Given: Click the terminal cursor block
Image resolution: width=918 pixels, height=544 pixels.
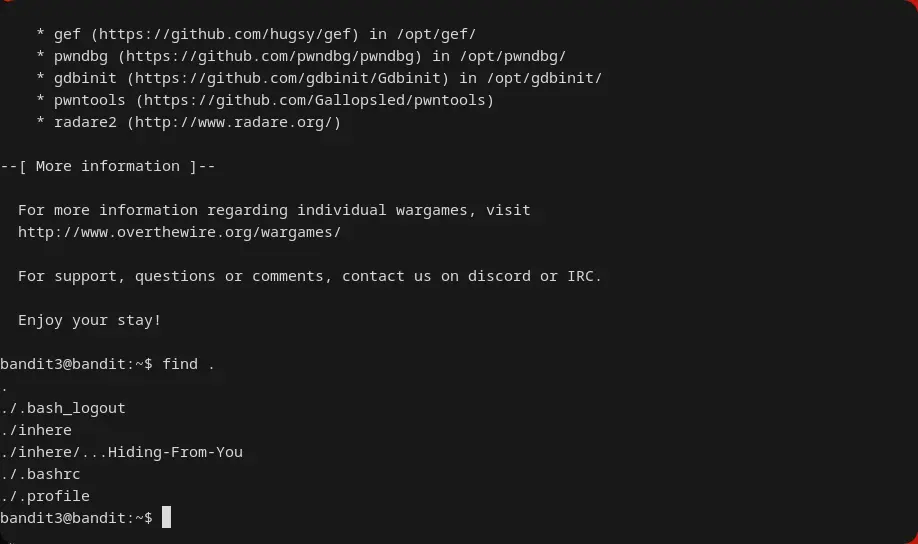Looking at the screenshot, I should (167, 517).
